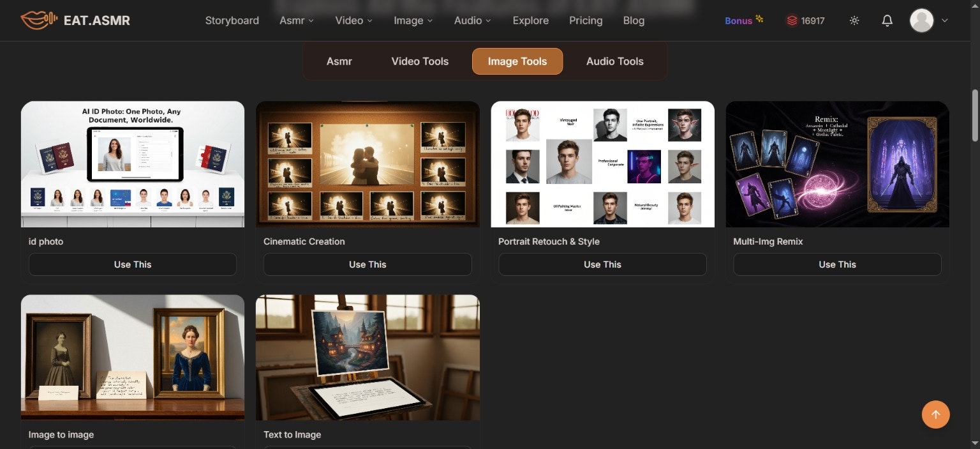The height and width of the screenshot is (449, 980).
Task: Open the Multi-Img Remix cards thumbnail
Action: pos(837,164)
